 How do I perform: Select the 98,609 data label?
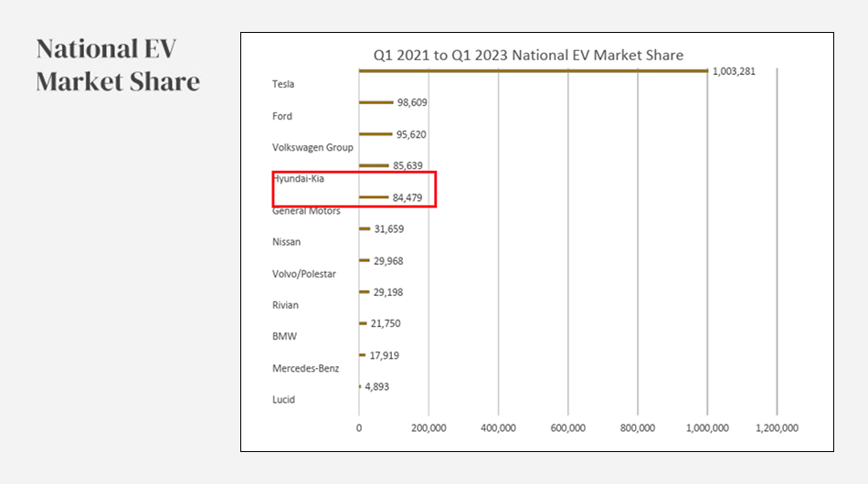[x=412, y=103]
